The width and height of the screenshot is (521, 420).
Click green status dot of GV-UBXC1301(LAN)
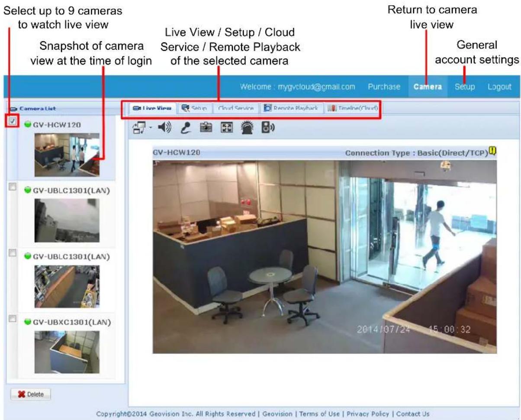tap(29, 322)
